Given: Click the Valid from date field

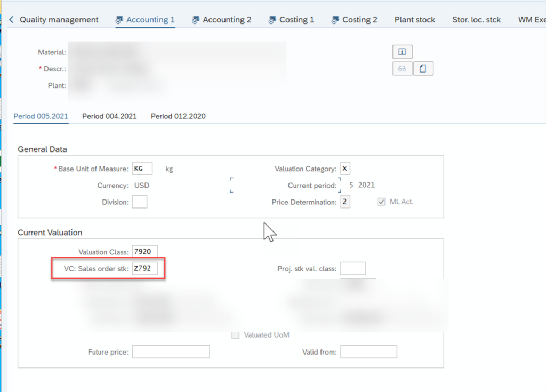Looking at the screenshot, I should (x=368, y=352).
